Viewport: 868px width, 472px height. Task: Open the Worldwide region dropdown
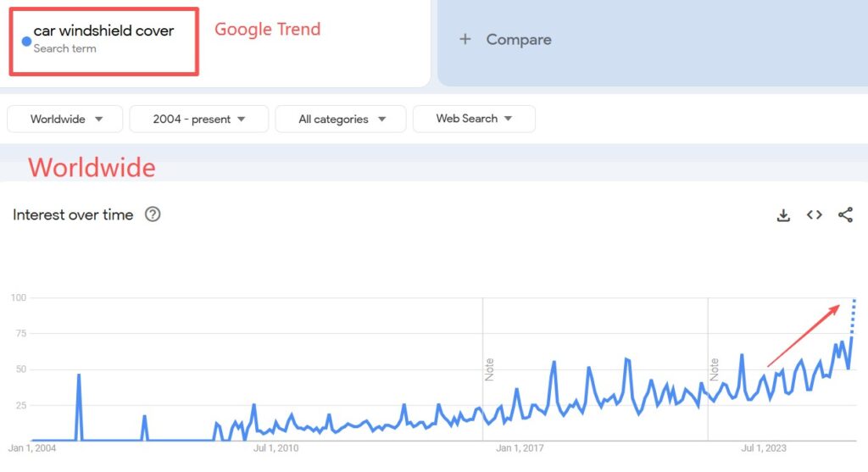(65, 119)
